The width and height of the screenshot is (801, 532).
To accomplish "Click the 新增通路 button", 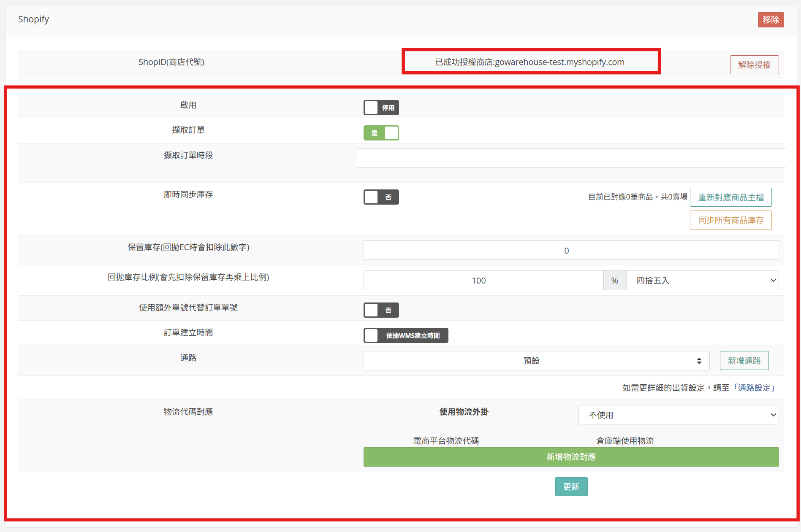I will pos(744,361).
